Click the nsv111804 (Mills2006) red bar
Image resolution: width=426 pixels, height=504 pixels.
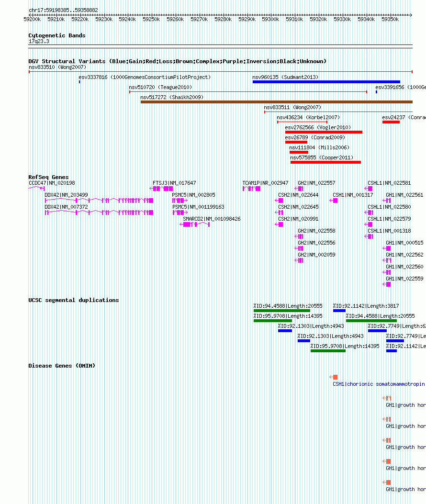[299, 152]
